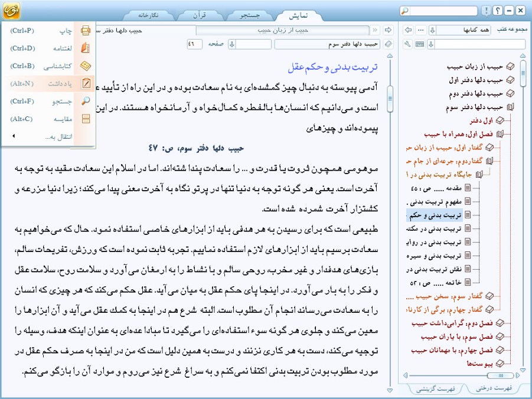Collapse فصل اول: همراه با حبیب via its book icon
532x399 pixels.
pyautogui.click(x=500, y=134)
